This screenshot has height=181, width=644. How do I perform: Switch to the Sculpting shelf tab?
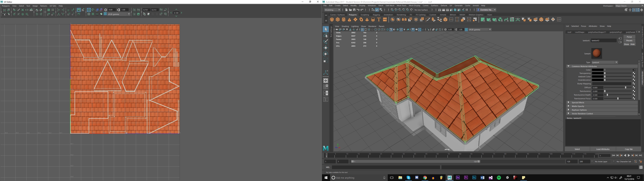pyautogui.click(x=365, y=15)
